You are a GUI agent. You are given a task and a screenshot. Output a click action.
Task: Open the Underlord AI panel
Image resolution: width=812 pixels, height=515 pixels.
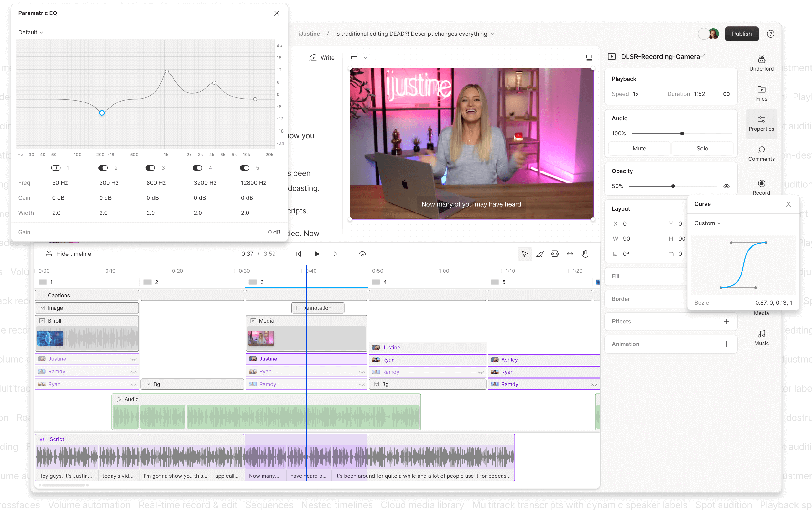(x=762, y=63)
